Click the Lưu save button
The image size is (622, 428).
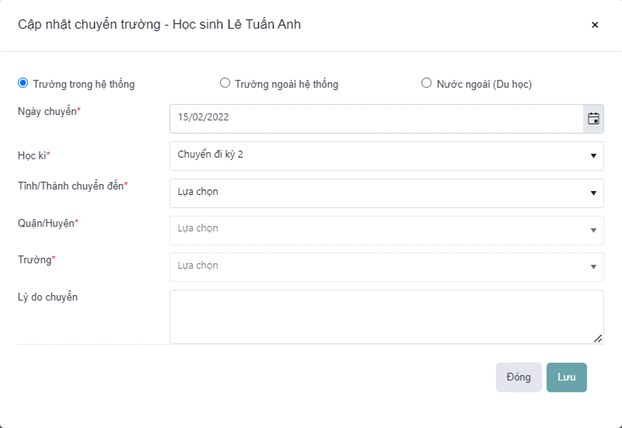[x=566, y=377]
